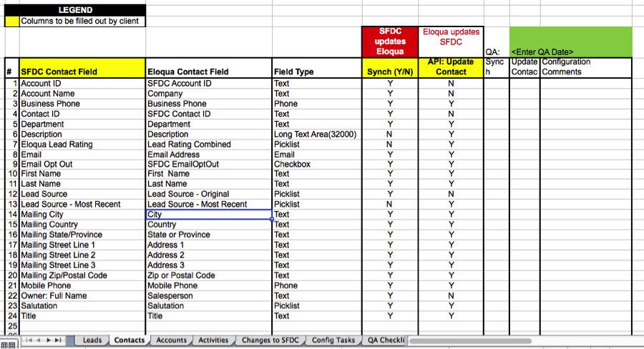The width and height of the screenshot is (644, 349).
Task: Select the Field Type column header
Action: 317,68
